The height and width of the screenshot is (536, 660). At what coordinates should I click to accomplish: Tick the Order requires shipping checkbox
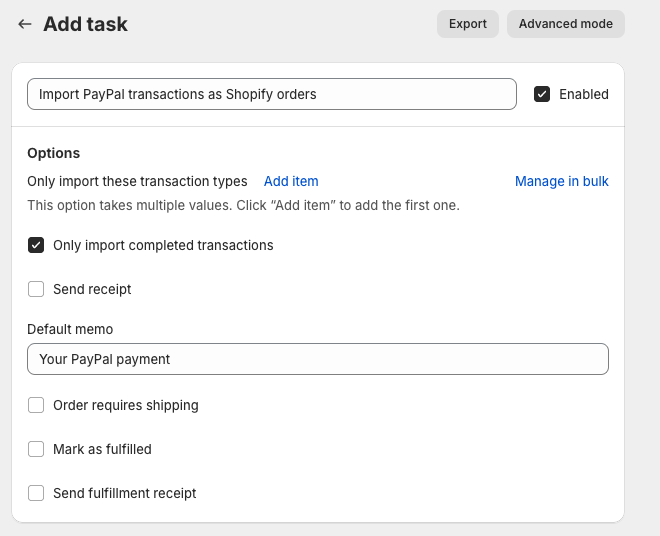[36, 405]
